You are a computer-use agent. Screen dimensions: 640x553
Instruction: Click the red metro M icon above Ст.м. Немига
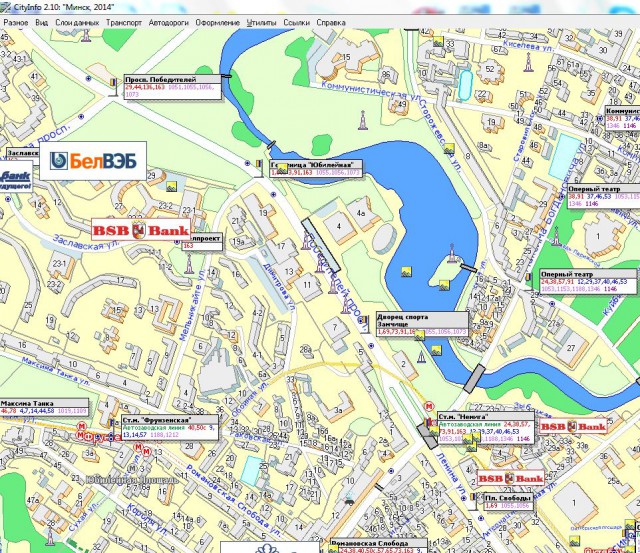(429, 406)
